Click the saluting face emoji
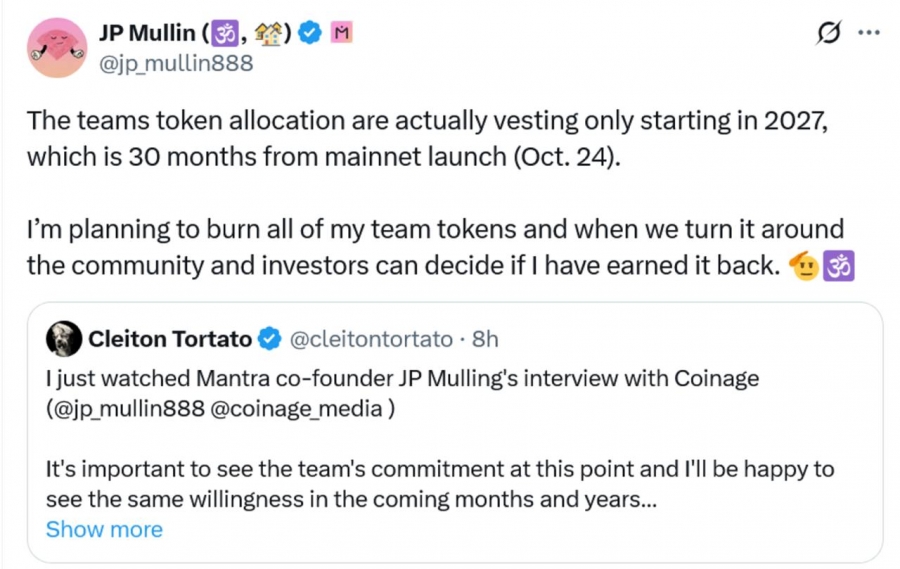The image size is (900, 569). coord(805,265)
